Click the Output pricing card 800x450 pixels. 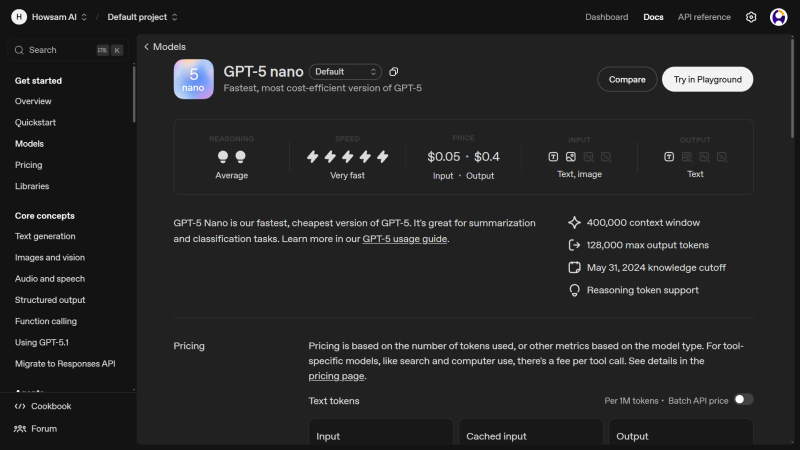[x=681, y=432]
